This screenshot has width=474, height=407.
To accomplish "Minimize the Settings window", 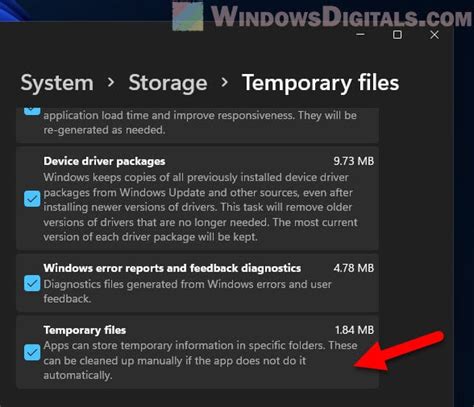I will tap(360, 34).
